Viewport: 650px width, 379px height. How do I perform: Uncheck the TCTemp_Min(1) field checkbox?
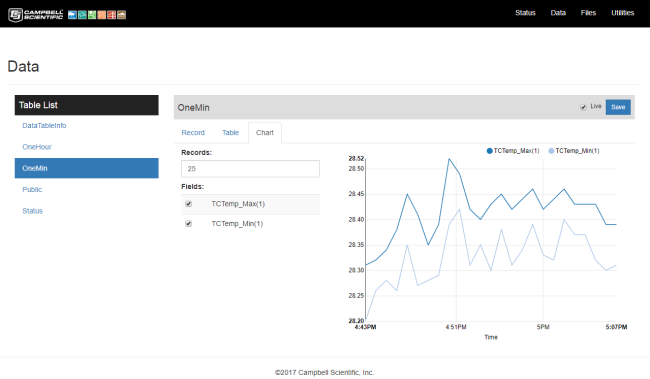tap(189, 224)
